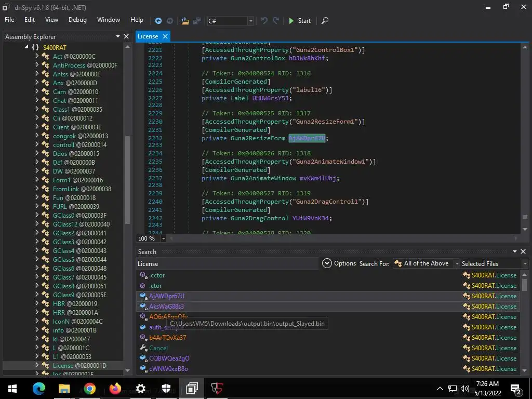Expand the Form1 class node
This screenshot has width=532, height=399.
point(37,179)
